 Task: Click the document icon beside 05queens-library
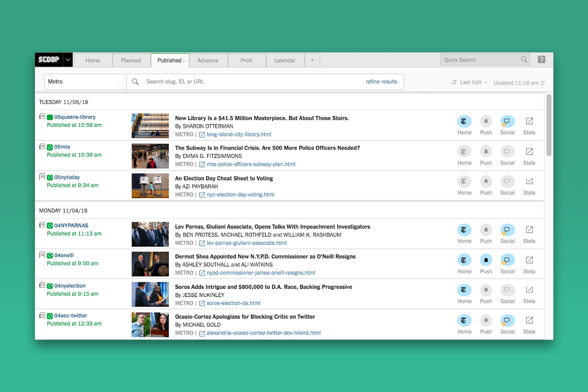[42, 116]
